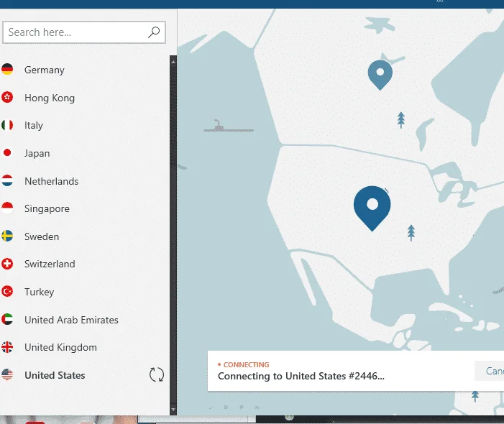Click the United Kingdom flag icon
504x424 pixels.
pos(7,347)
